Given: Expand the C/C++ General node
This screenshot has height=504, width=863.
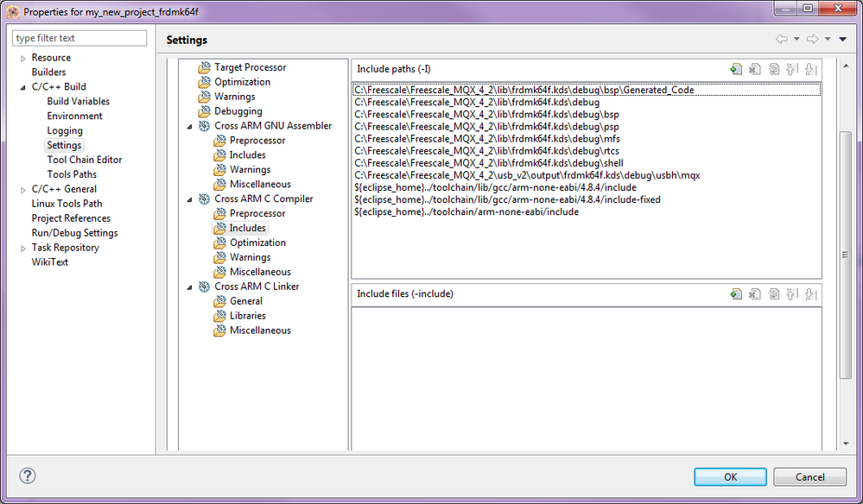Looking at the screenshot, I should [x=23, y=190].
